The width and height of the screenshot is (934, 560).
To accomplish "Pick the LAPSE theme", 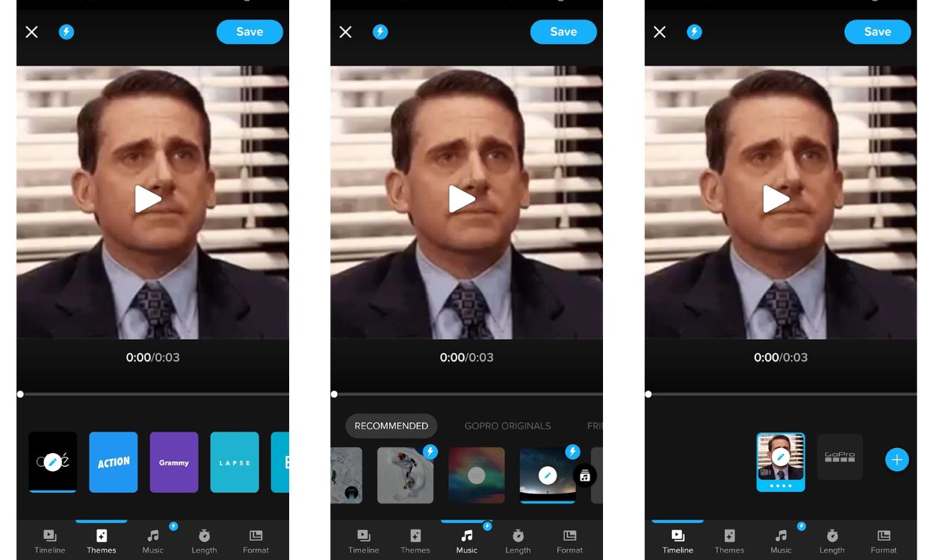I will 235,461.
